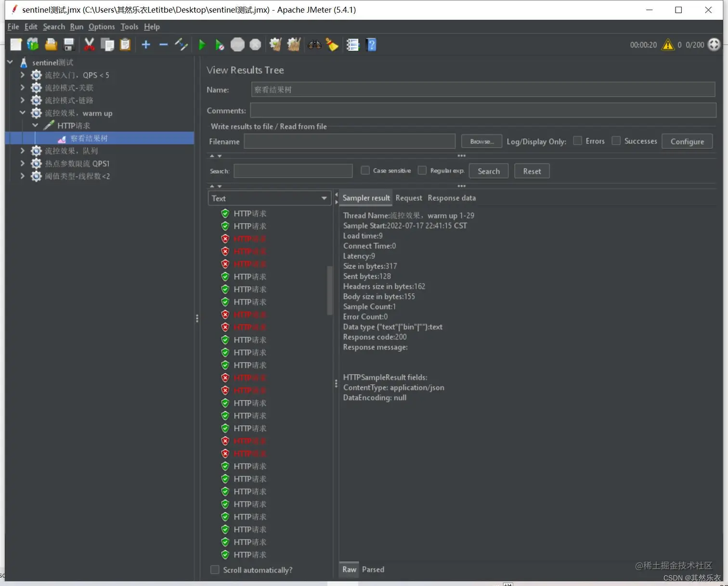728x586 pixels.
Task: Click the Name field showing 察看结果树
Action: point(483,90)
